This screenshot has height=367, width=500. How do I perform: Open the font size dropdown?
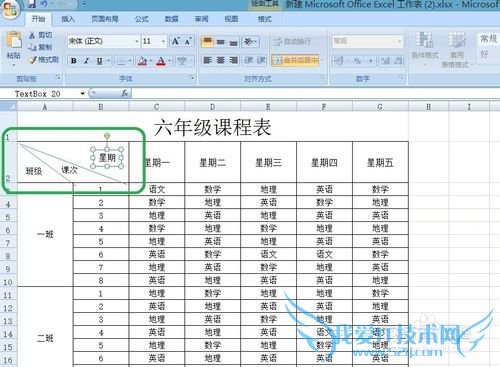163,41
